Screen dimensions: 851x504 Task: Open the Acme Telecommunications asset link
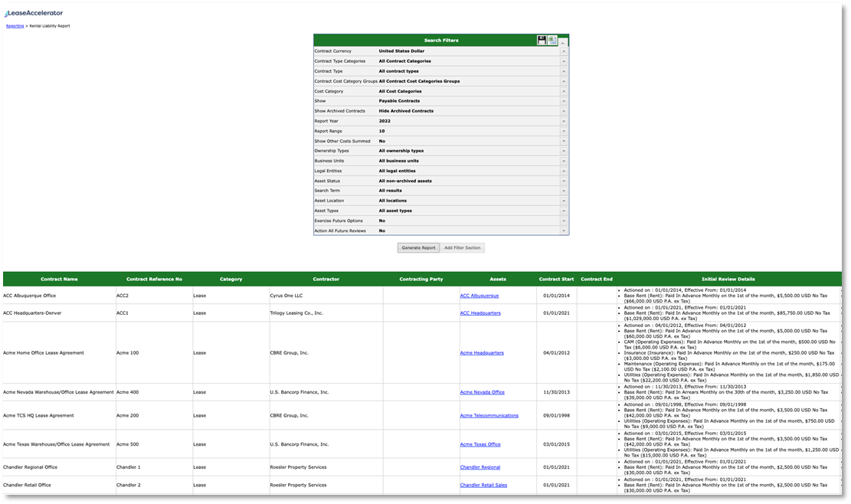(x=489, y=416)
